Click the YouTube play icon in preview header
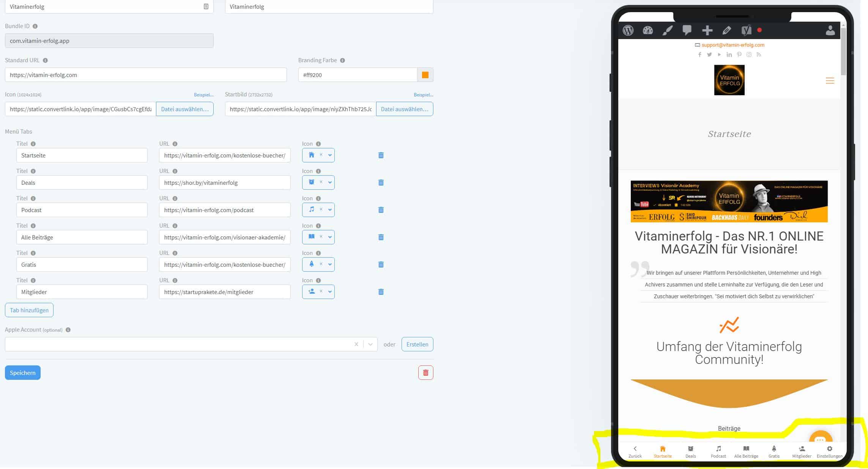The height and width of the screenshot is (469, 868). click(x=719, y=55)
